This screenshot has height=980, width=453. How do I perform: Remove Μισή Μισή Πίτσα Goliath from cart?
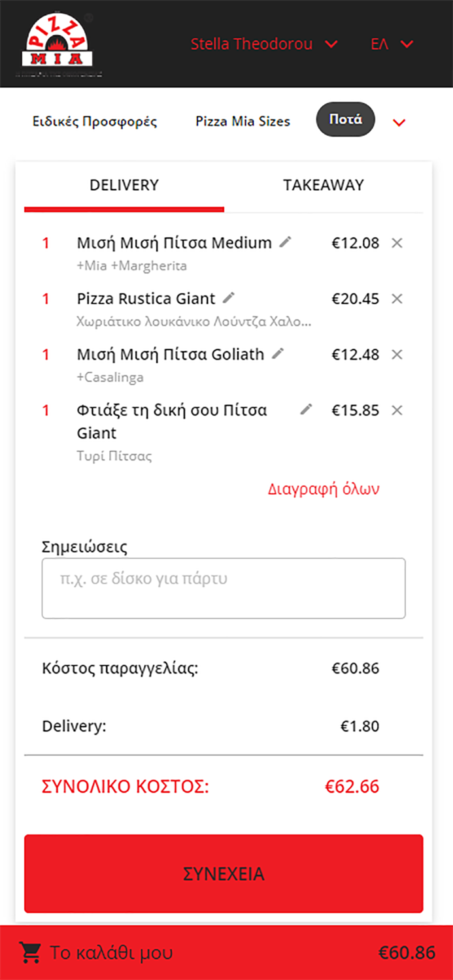pos(397,355)
